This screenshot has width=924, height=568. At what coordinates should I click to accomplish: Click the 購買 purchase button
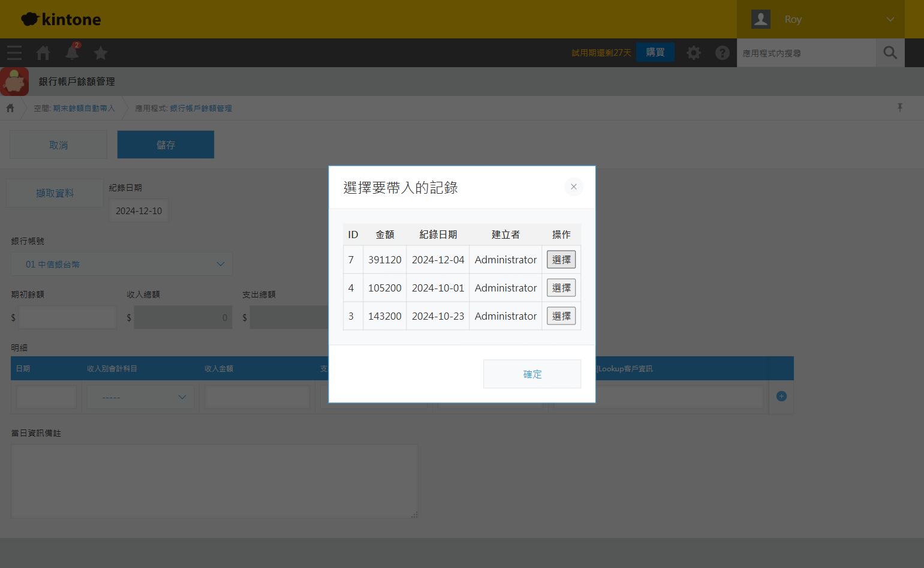(x=655, y=52)
